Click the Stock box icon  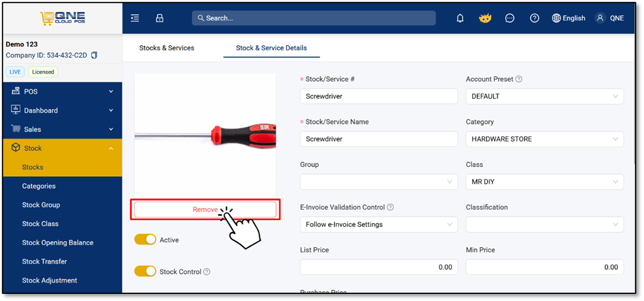[15, 148]
